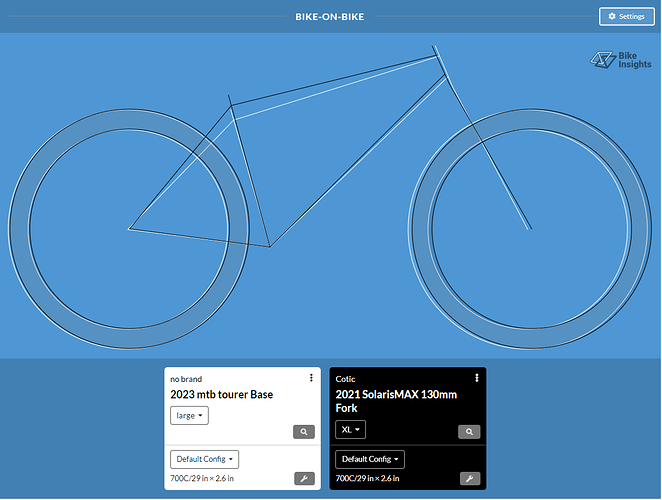Click wrench icon on Cotic SolarisMAX card

point(470,478)
